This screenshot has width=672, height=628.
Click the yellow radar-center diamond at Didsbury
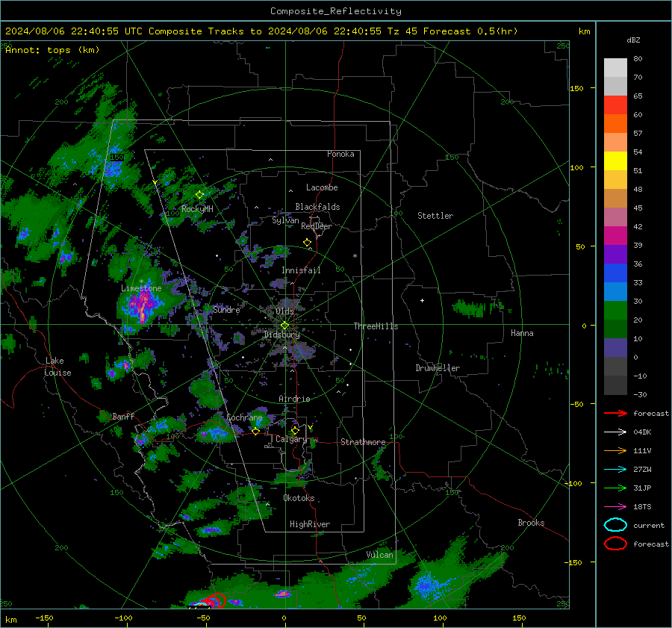tap(284, 326)
